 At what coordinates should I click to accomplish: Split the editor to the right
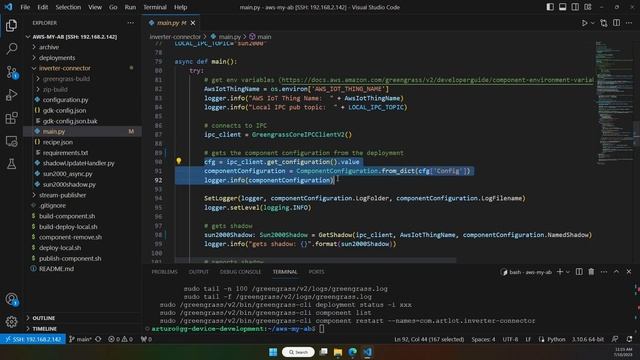click(616, 23)
